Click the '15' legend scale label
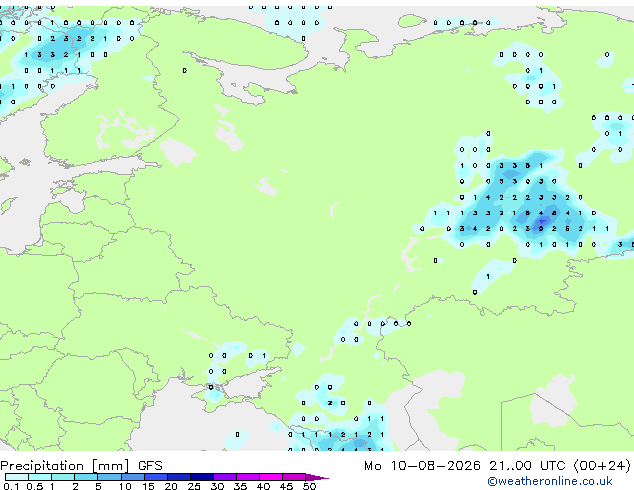The width and height of the screenshot is (634, 490). (148, 486)
